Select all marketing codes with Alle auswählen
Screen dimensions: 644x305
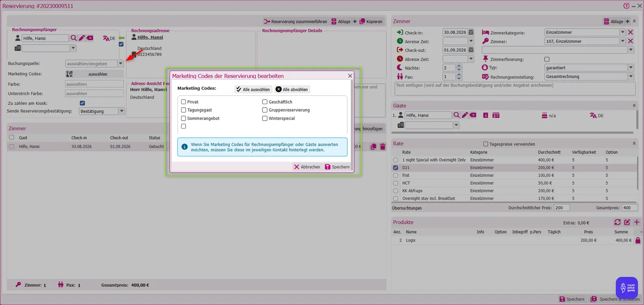pyautogui.click(x=253, y=90)
